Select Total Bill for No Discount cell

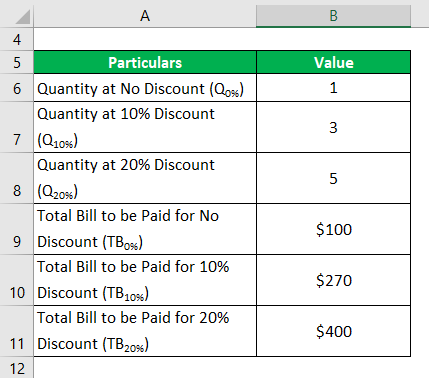[x=145, y=229]
